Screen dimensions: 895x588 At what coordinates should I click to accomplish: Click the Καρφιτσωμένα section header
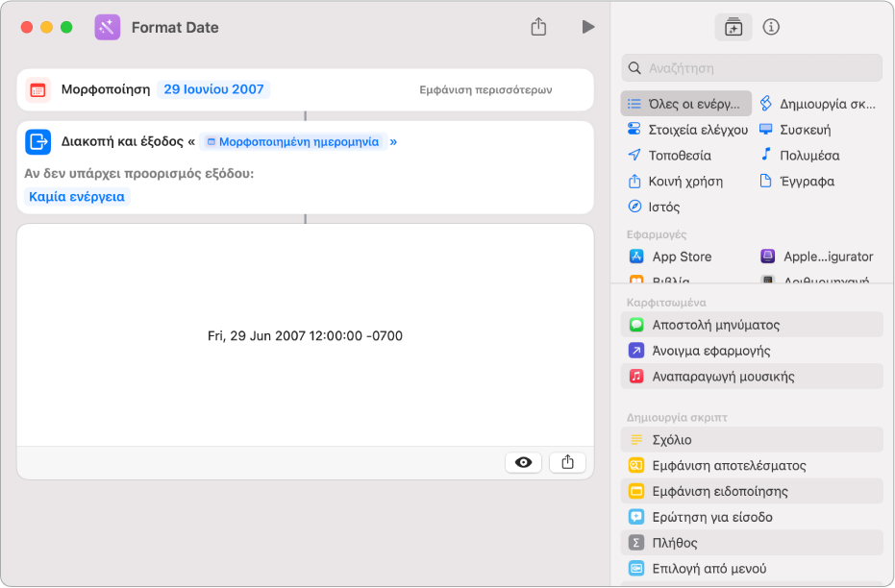[x=666, y=303]
